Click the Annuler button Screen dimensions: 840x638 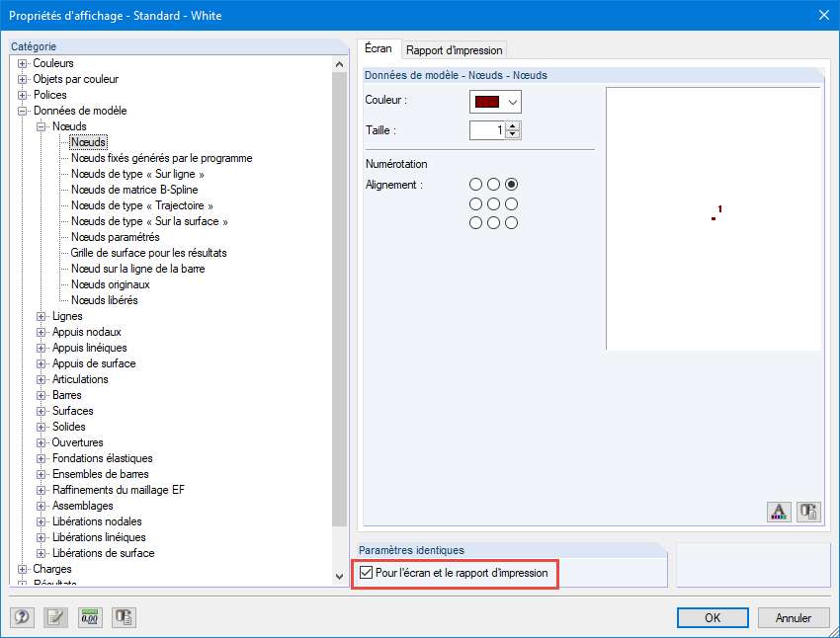(x=794, y=617)
